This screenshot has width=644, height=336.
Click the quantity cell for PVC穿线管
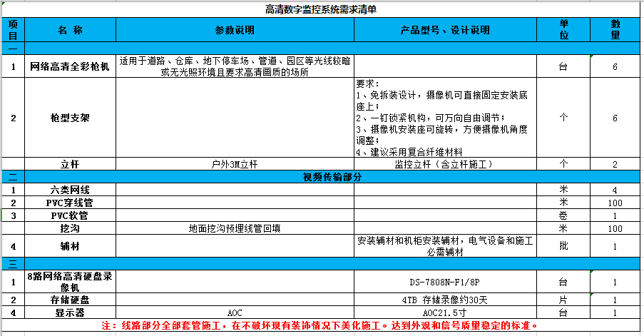(615, 203)
